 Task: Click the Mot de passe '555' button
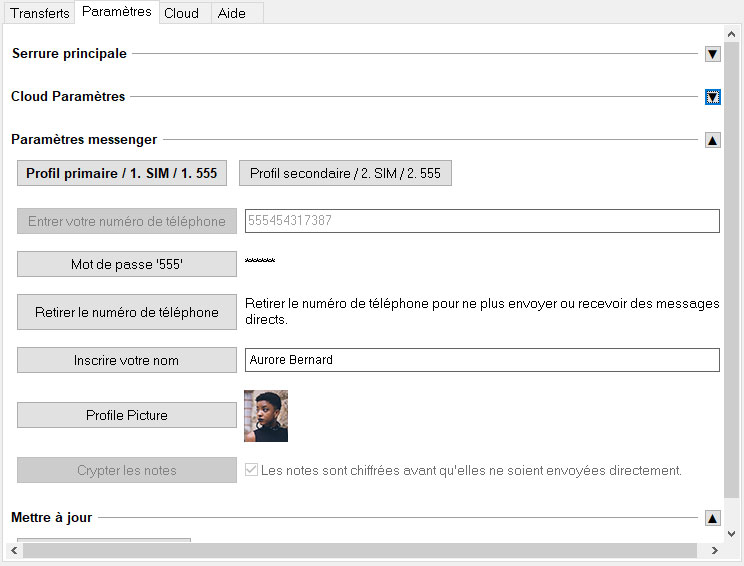tap(127, 264)
